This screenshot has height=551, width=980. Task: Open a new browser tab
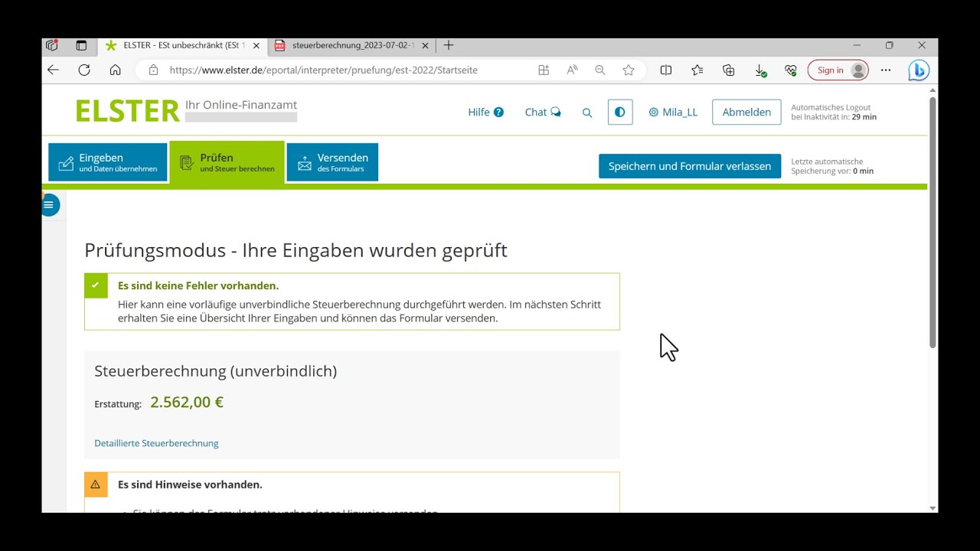pos(449,45)
